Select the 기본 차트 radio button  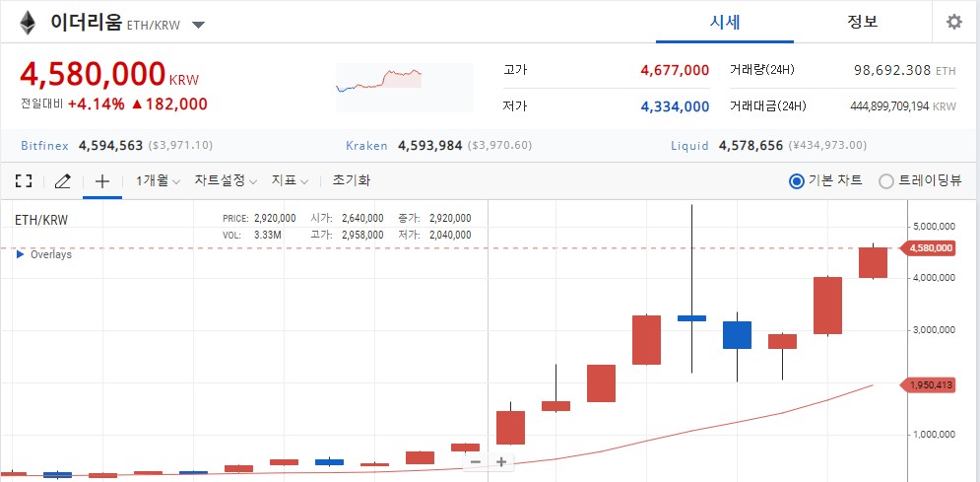click(797, 180)
